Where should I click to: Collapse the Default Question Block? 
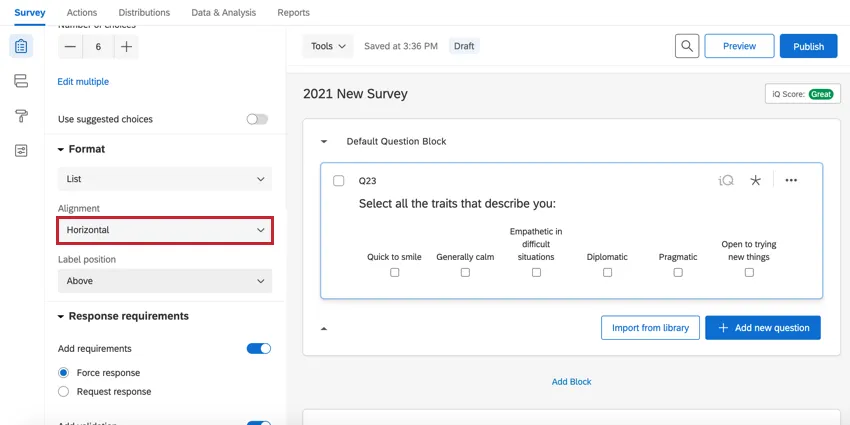pyautogui.click(x=324, y=142)
